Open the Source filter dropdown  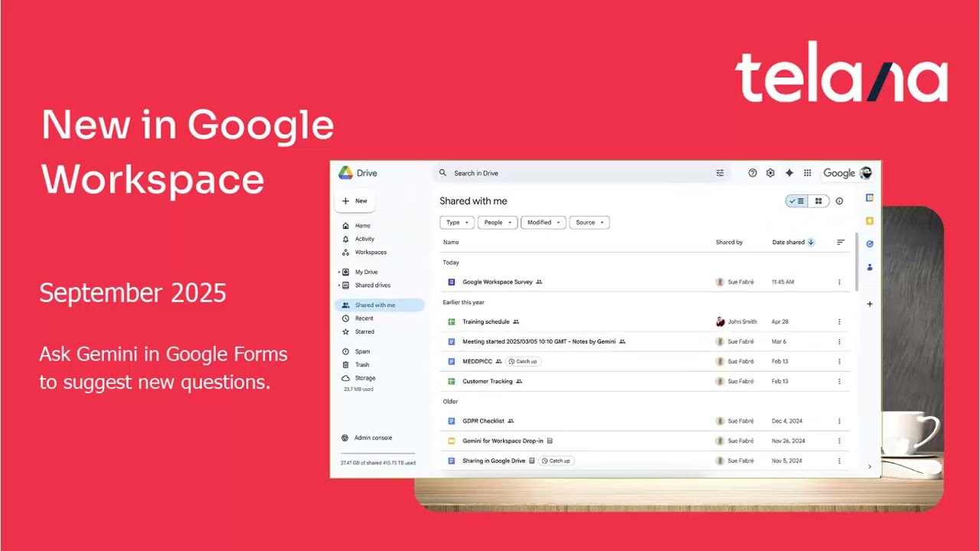tap(590, 223)
